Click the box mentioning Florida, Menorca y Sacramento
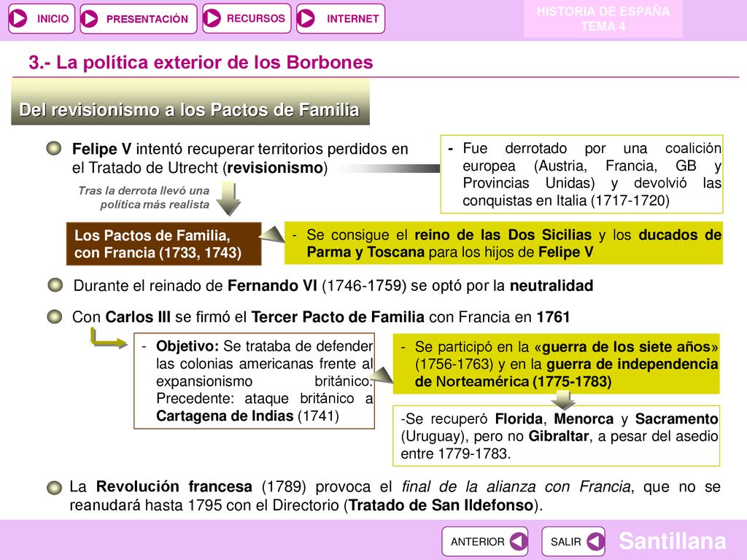Screen dimensions: 747x560 556,436
